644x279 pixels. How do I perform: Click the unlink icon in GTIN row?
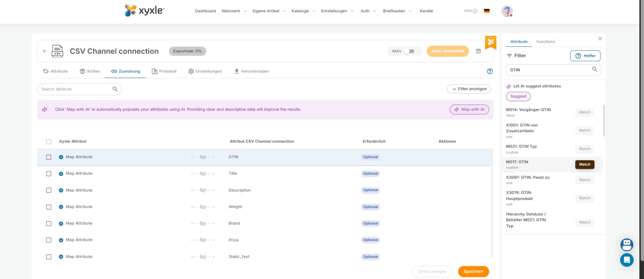tap(203, 157)
